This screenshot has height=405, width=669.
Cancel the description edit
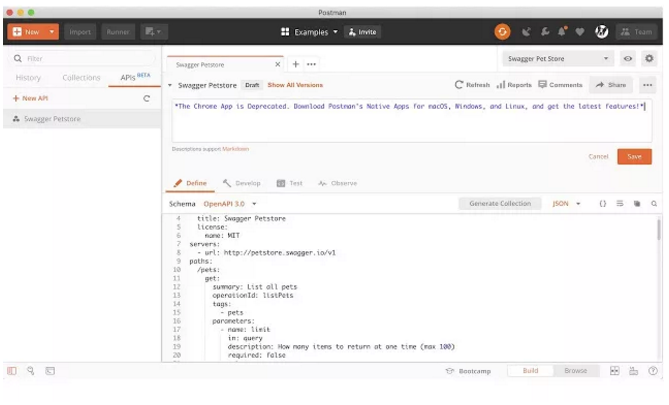[598, 157]
